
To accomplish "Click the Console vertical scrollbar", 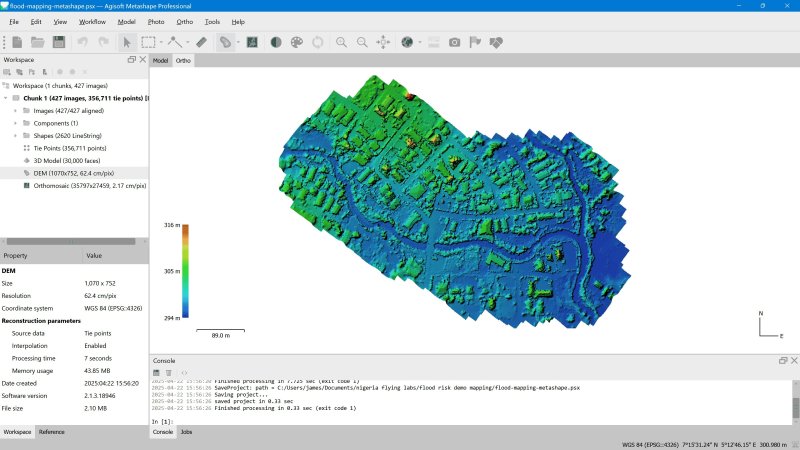I will [x=795, y=407].
